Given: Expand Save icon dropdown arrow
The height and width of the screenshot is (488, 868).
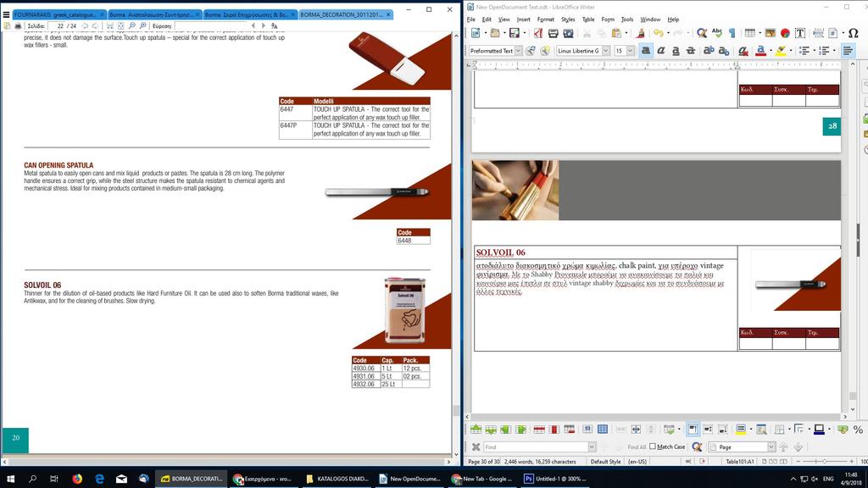Looking at the screenshot, I should (524, 34).
